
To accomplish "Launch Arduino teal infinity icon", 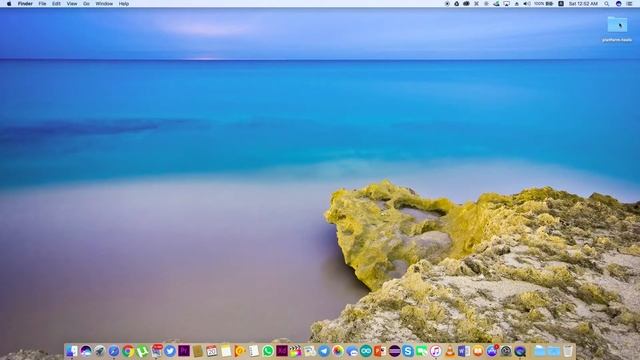I will pos(366,351).
